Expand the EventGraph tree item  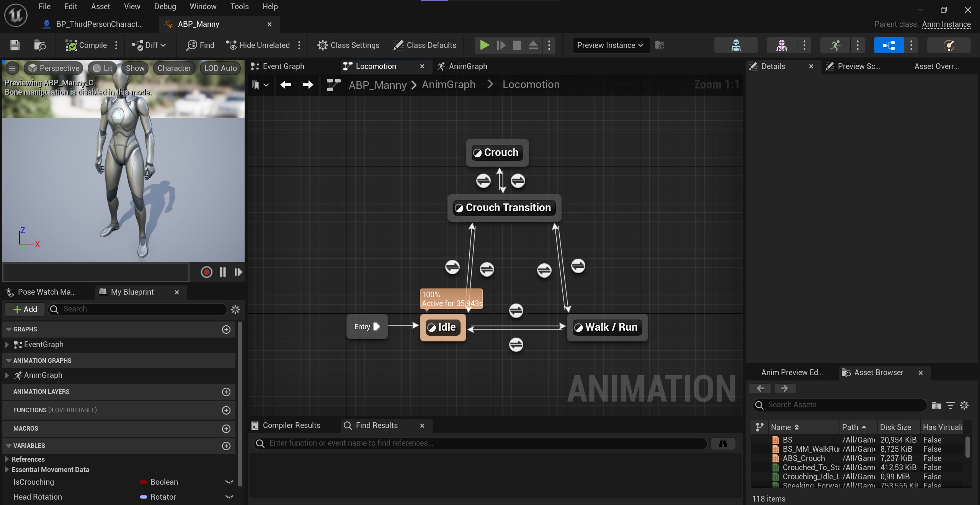coord(7,344)
